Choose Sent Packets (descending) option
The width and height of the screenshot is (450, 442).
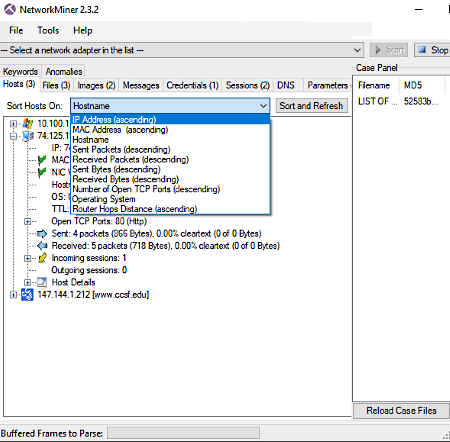[x=170, y=149]
